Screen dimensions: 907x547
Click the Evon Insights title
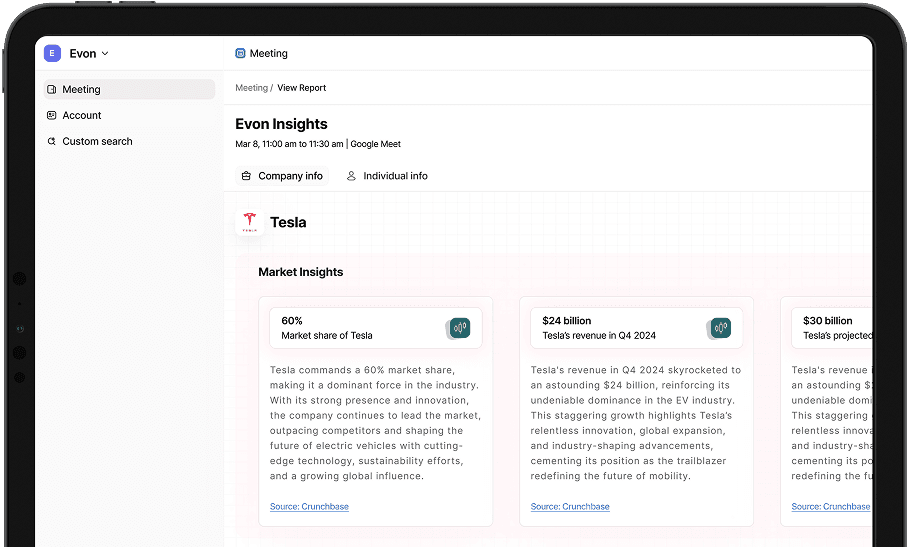pos(281,124)
